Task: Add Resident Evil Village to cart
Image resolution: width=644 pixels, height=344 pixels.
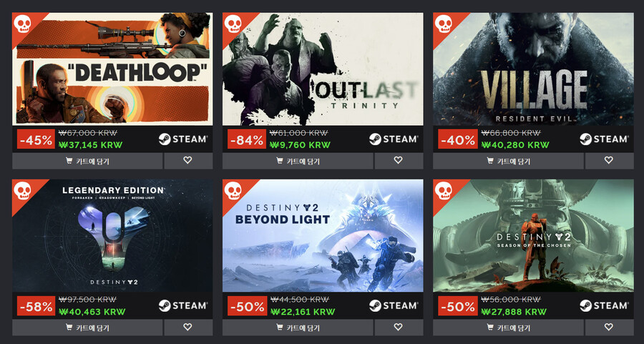Action: pos(509,161)
